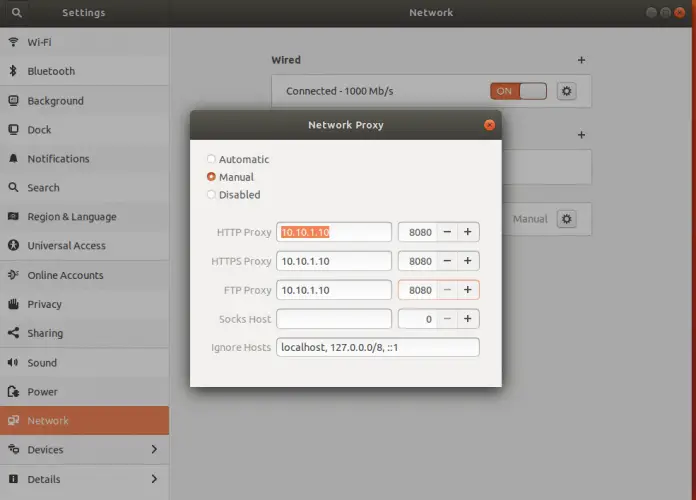Add a wired connection with plus icon
Screen dimensions: 696x500
coord(581,61)
